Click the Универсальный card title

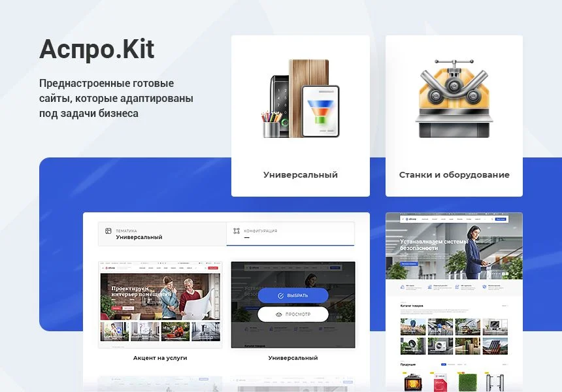301,175
